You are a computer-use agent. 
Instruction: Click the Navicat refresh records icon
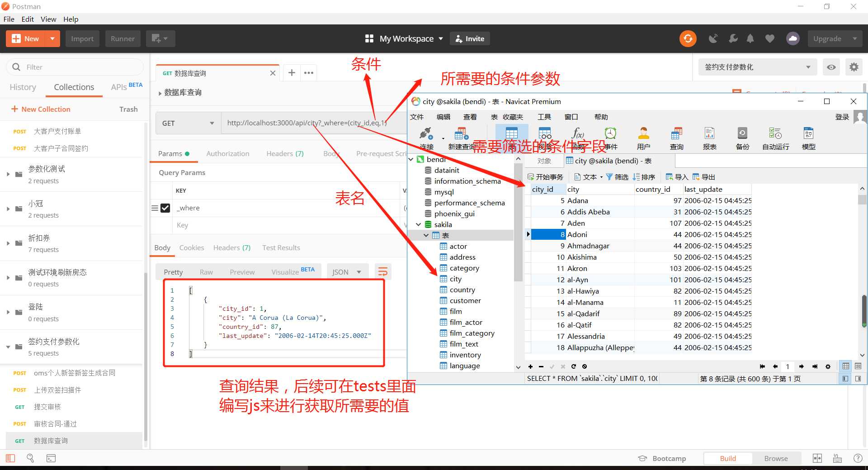pyautogui.click(x=574, y=366)
